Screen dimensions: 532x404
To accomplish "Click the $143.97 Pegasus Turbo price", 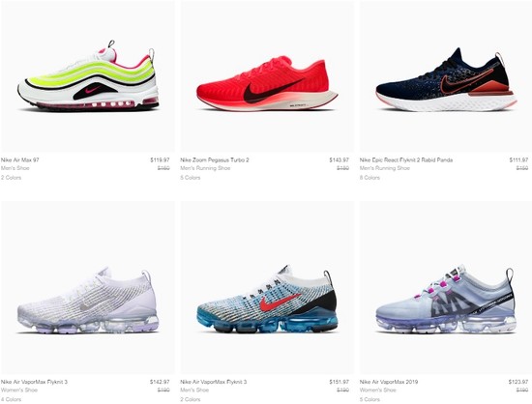I will click(x=339, y=160).
